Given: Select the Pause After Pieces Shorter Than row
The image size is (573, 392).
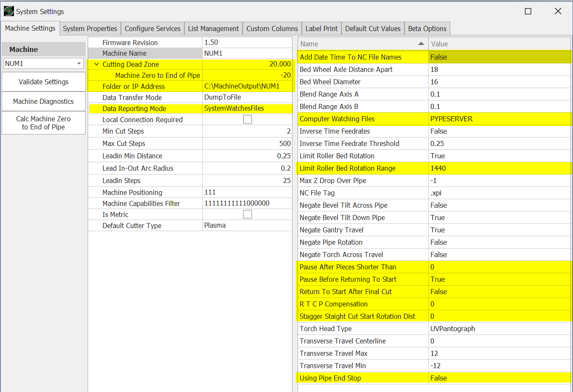Looking at the screenshot, I should [434, 267].
